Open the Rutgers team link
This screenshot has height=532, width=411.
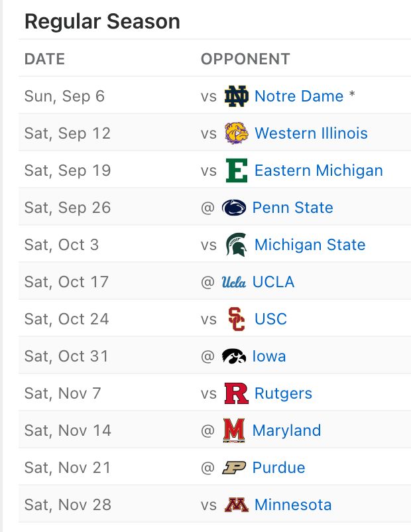click(283, 393)
